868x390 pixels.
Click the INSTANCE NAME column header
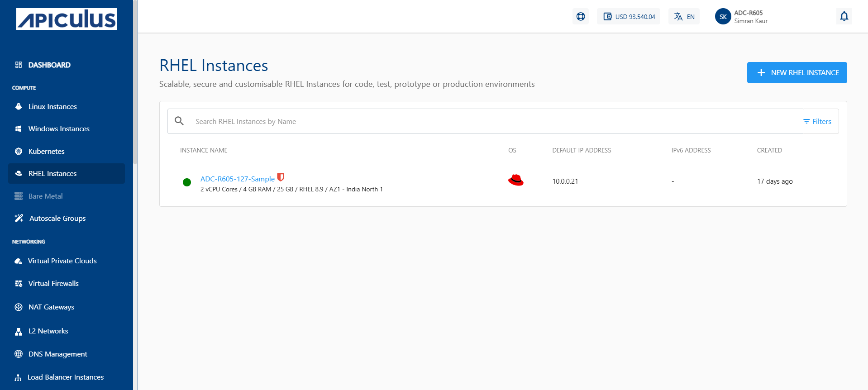pyautogui.click(x=204, y=150)
